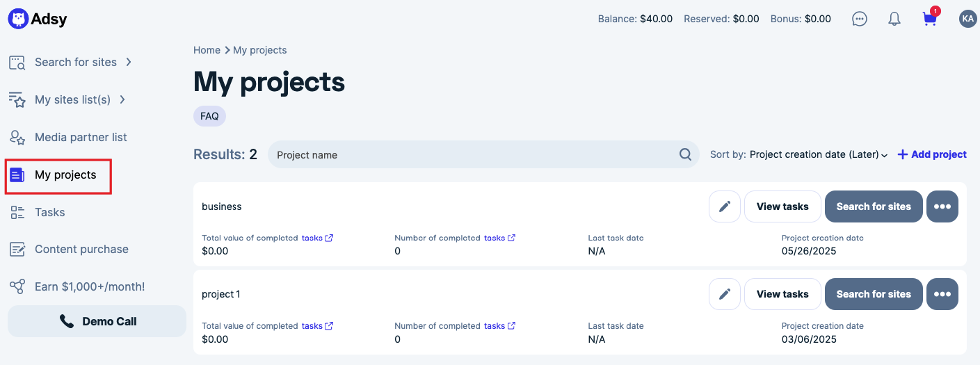Screen dimensions: 980x365
Task: Open the KA user avatar menu
Action: pyautogui.click(x=967, y=19)
